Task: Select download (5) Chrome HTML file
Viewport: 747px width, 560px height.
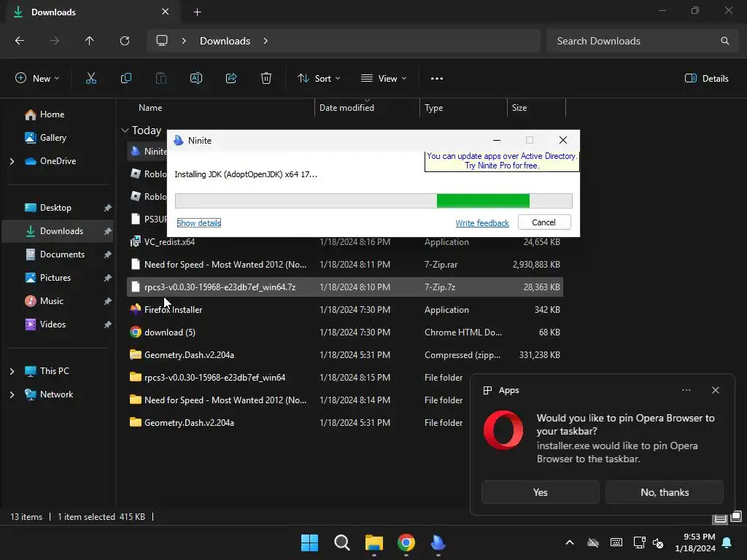Action: [345, 332]
